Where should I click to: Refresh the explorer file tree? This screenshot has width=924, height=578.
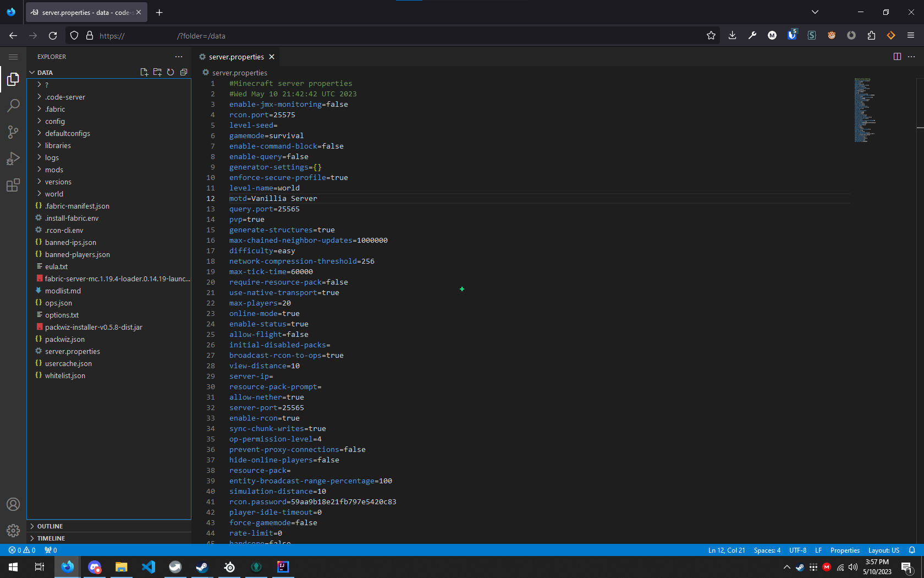[170, 72]
